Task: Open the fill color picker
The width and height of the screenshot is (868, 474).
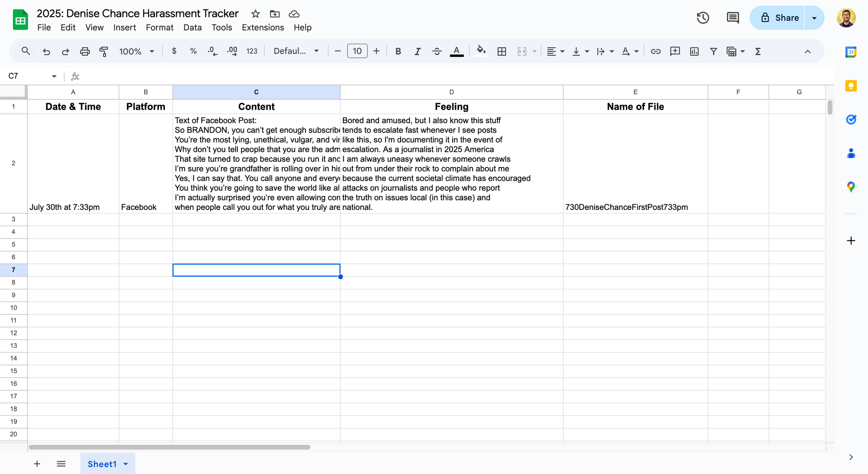Action: coord(481,52)
